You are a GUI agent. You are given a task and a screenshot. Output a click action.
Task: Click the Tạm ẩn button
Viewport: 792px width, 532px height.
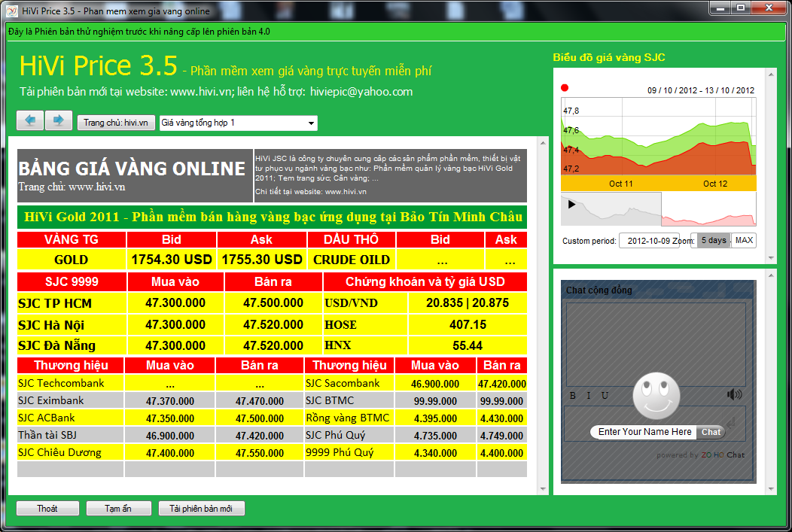pyautogui.click(x=119, y=508)
